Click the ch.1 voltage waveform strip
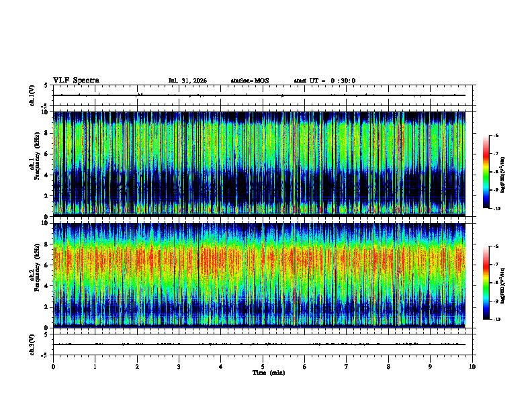 (263, 95)
